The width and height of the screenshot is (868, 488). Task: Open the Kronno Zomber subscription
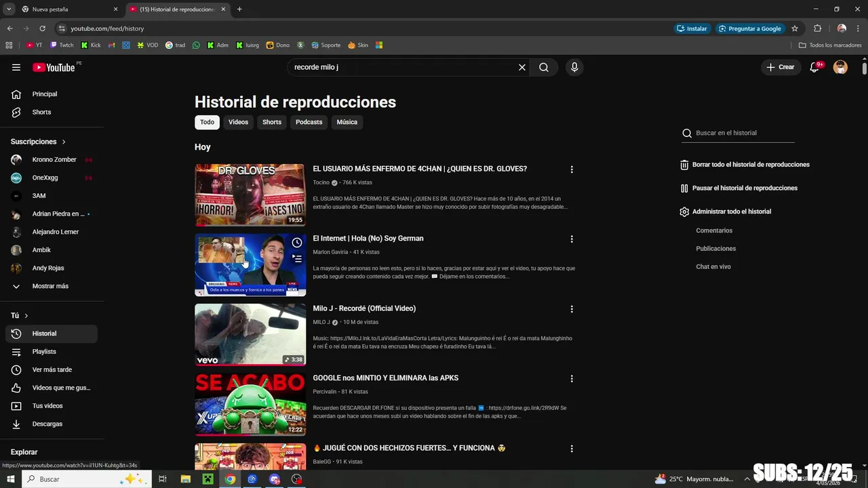(52, 159)
